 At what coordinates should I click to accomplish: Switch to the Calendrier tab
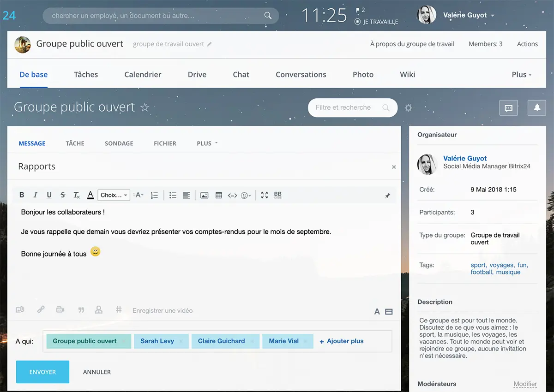(x=143, y=75)
